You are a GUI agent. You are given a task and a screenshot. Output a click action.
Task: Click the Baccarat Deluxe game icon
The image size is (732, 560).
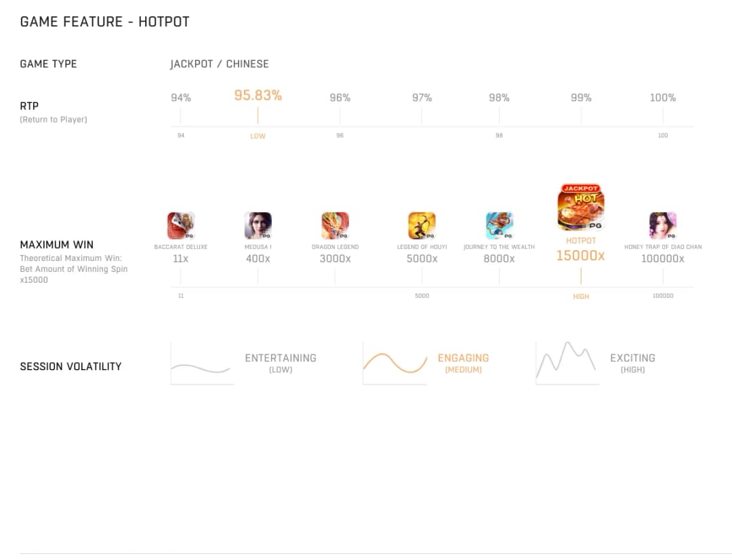coord(181,226)
